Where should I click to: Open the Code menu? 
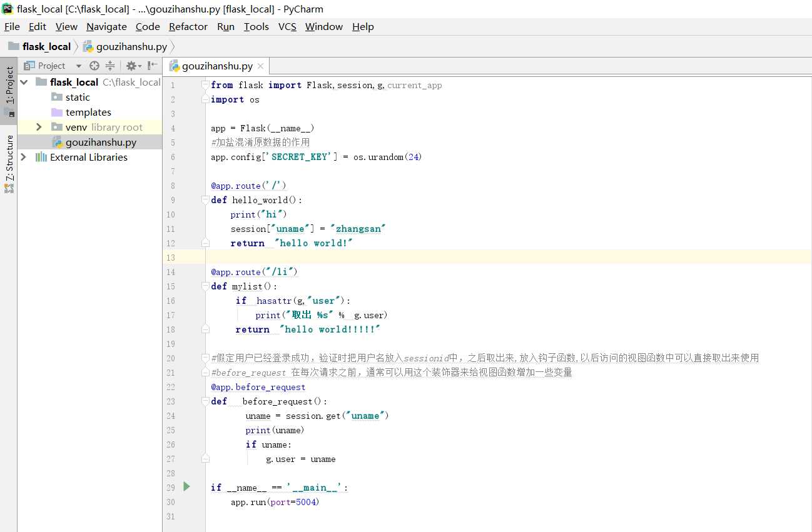coord(148,26)
